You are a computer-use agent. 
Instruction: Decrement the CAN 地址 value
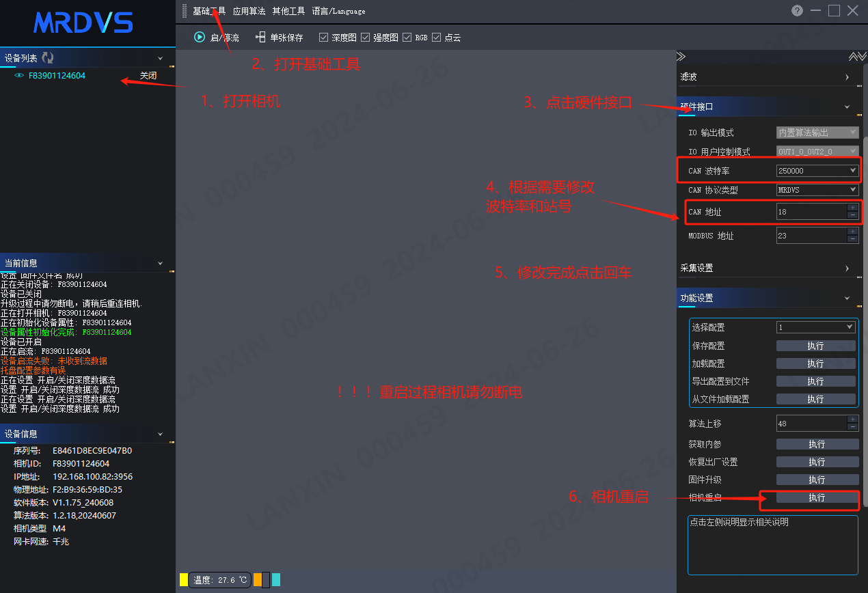(x=852, y=215)
